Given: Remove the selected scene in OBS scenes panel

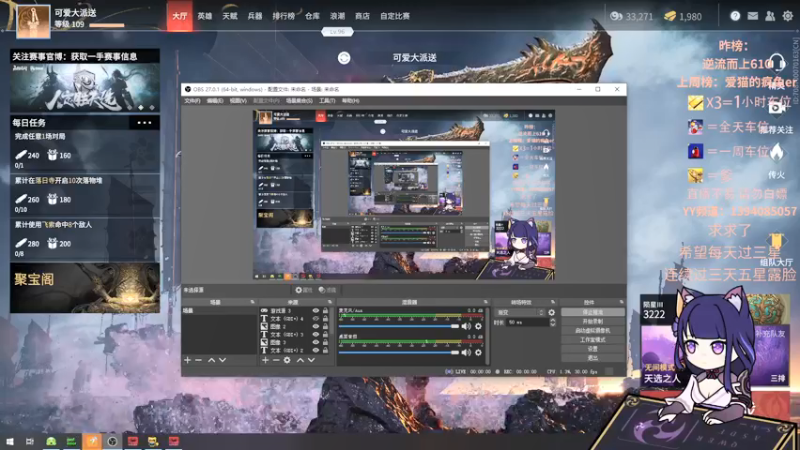Looking at the screenshot, I should 199,360.
